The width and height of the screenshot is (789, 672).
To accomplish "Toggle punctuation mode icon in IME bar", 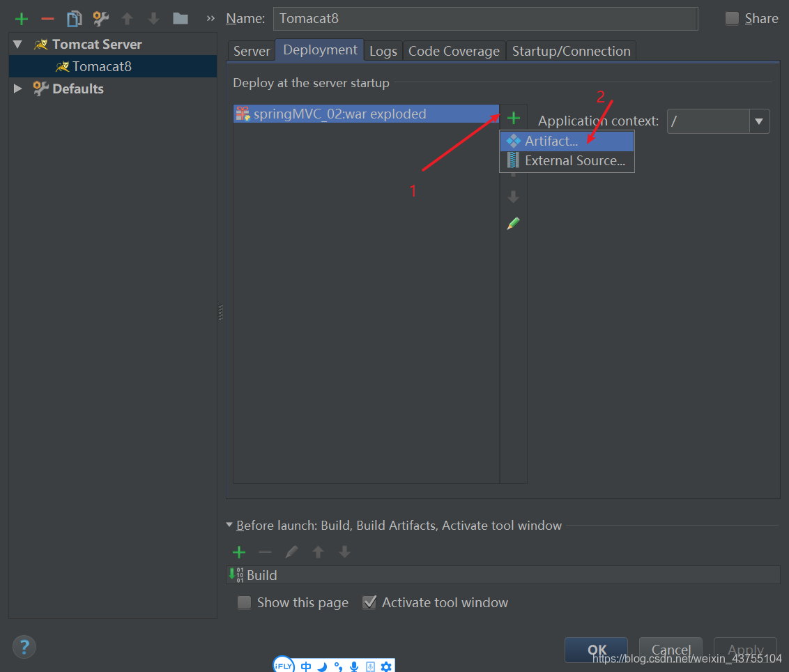I will [338, 666].
